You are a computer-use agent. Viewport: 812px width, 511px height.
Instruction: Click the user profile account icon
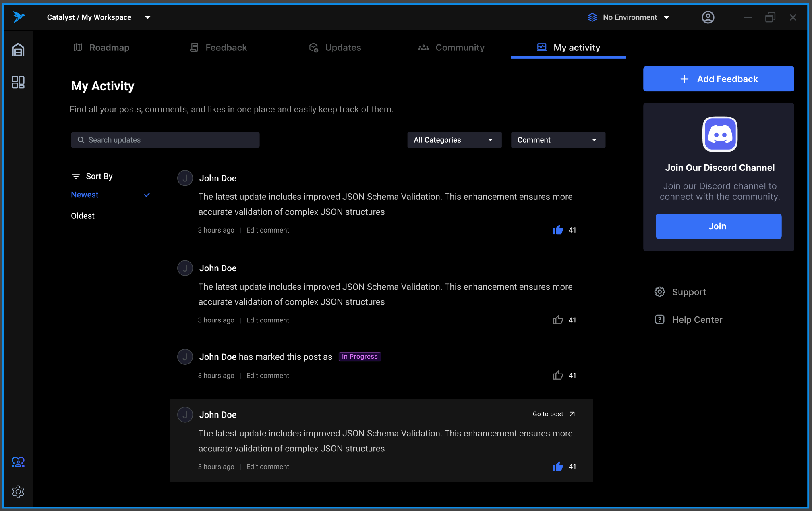tap(708, 17)
